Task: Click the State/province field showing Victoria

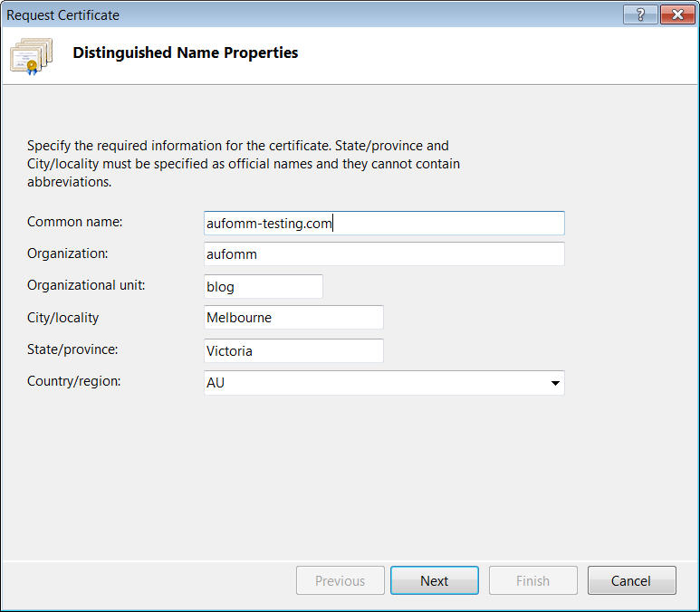Action: pyautogui.click(x=293, y=350)
